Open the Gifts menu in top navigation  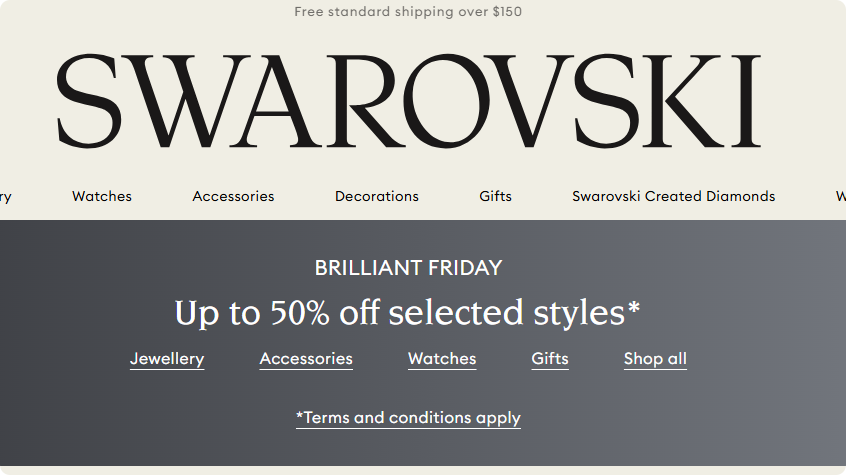(x=495, y=197)
